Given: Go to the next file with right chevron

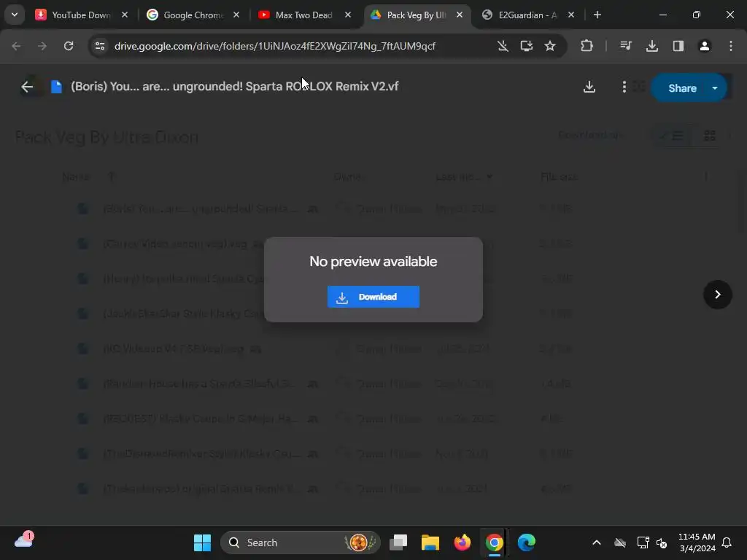Looking at the screenshot, I should point(718,295).
